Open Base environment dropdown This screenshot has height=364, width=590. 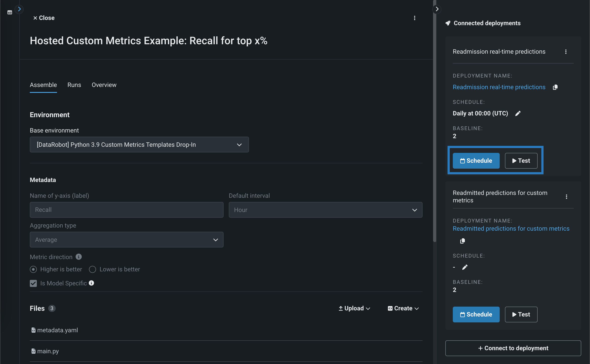pos(139,145)
